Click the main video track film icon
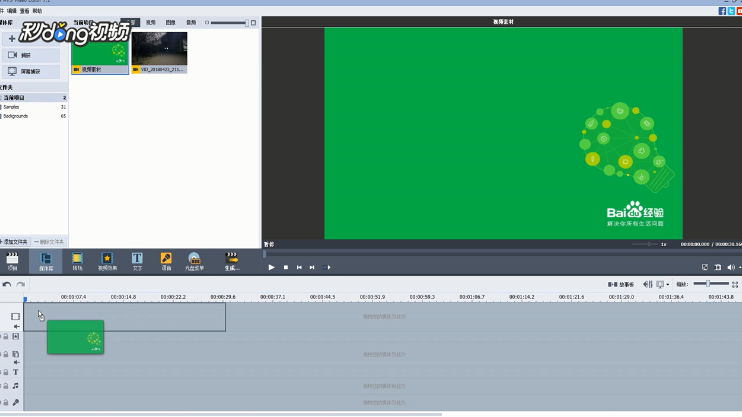The height and width of the screenshot is (417, 742). (15, 316)
